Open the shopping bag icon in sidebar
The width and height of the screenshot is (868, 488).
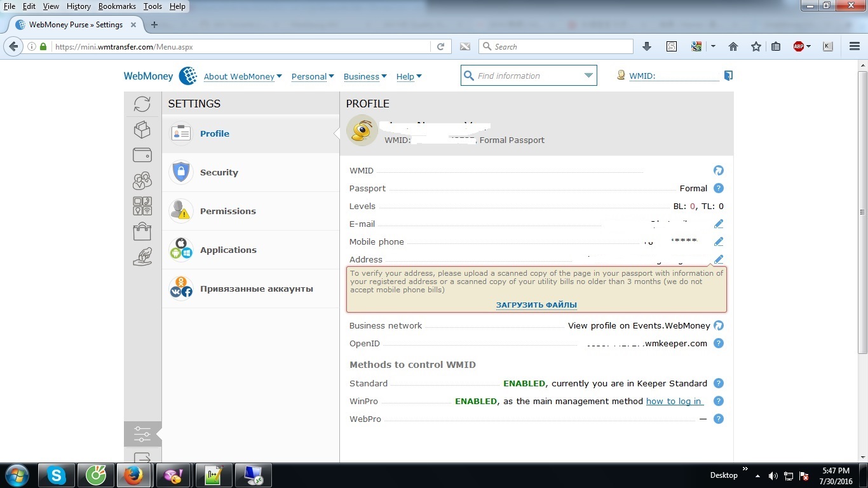(x=142, y=231)
